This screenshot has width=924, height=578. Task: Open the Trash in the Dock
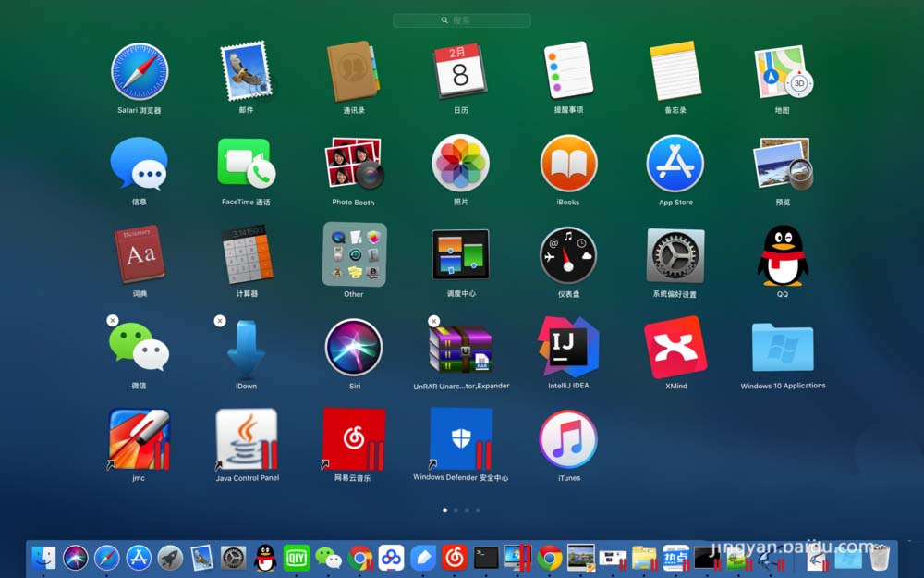coord(880,558)
